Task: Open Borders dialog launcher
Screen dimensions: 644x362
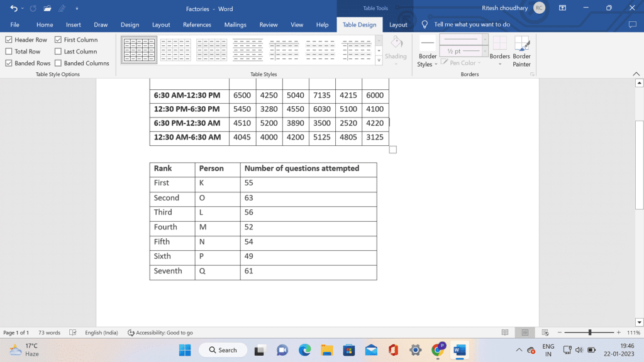Action: pos(532,74)
